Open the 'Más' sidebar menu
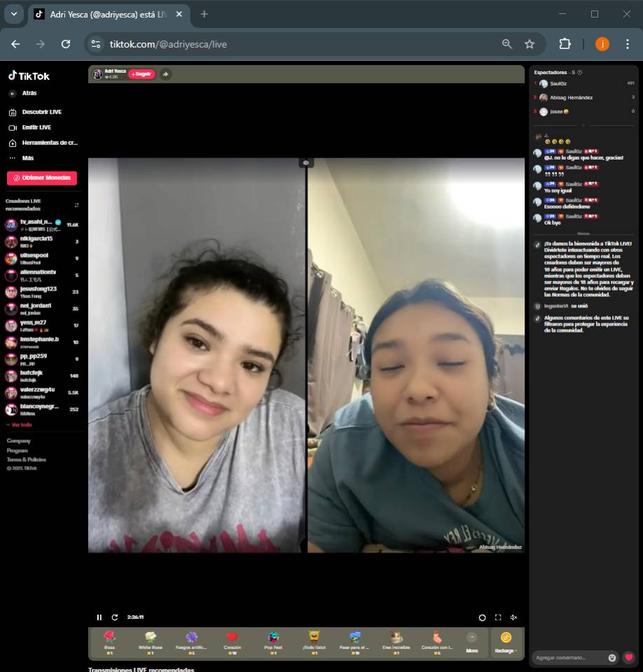643x672 pixels. [x=27, y=158]
